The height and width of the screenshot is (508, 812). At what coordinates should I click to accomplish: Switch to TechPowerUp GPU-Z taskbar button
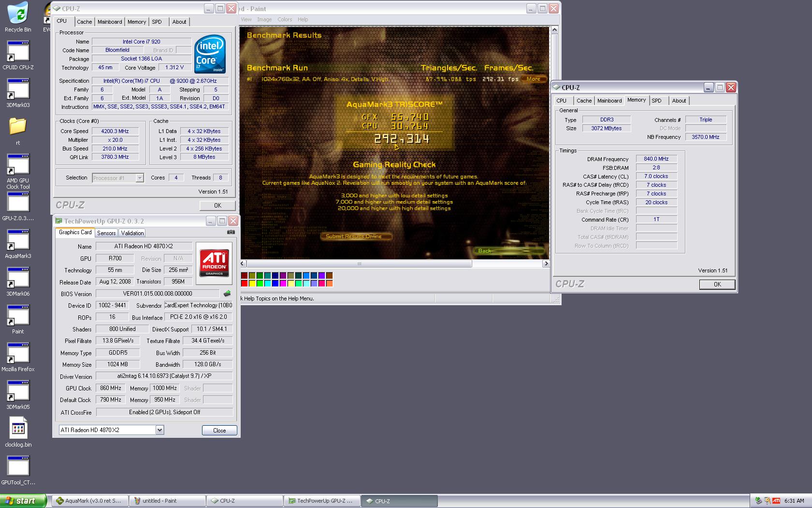click(322, 501)
